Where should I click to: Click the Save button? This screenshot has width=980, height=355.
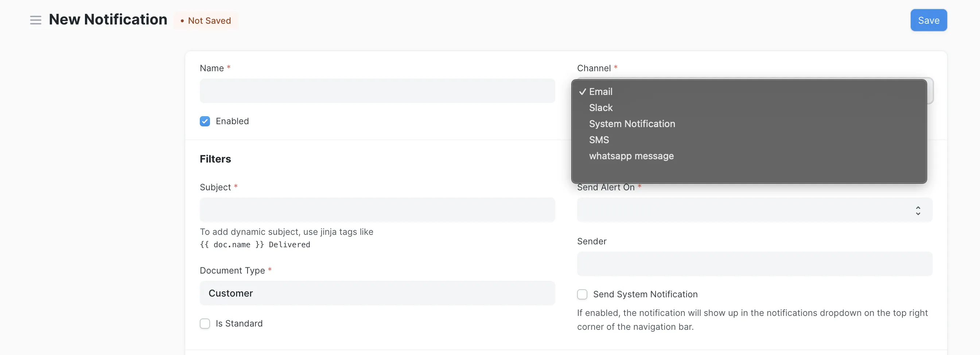pos(928,20)
